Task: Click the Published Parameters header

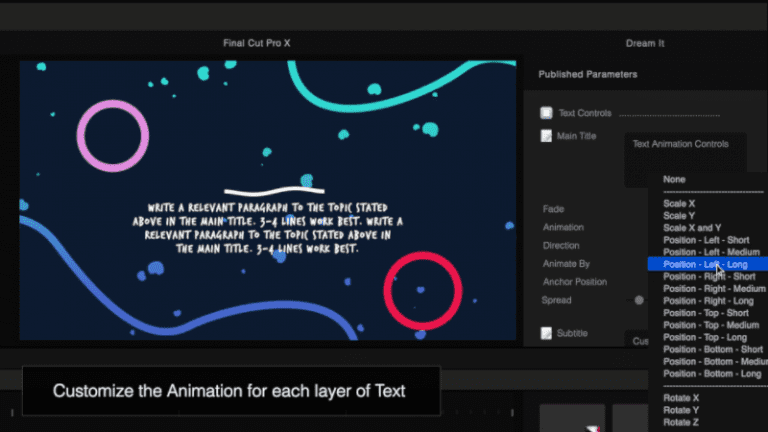Action: 588,74
